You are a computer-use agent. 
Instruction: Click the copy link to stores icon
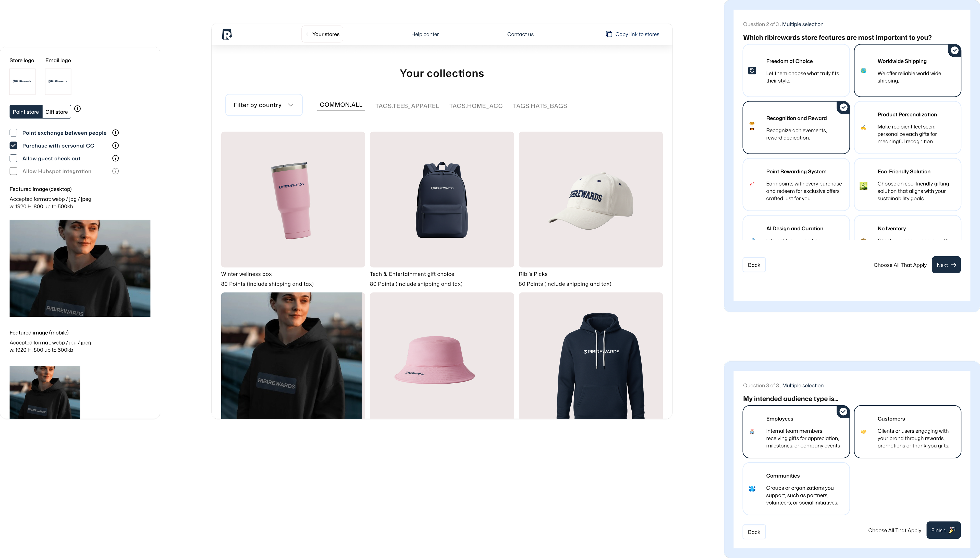tap(609, 34)
